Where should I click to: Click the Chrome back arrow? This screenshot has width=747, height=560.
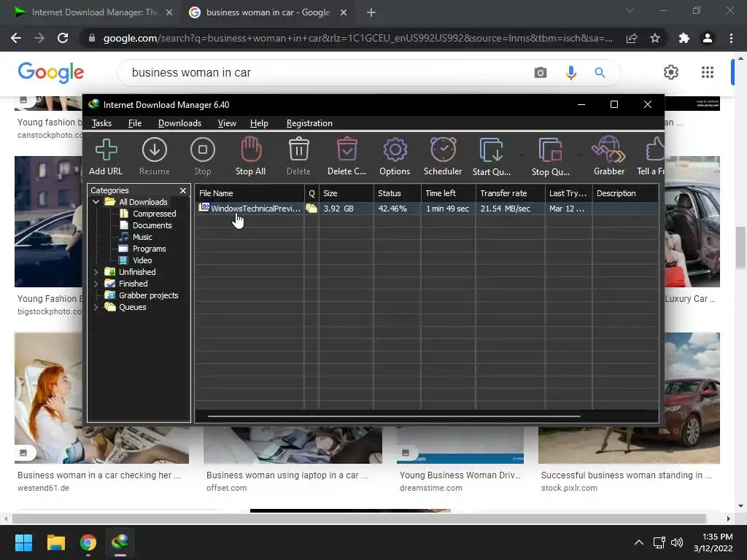16,38
